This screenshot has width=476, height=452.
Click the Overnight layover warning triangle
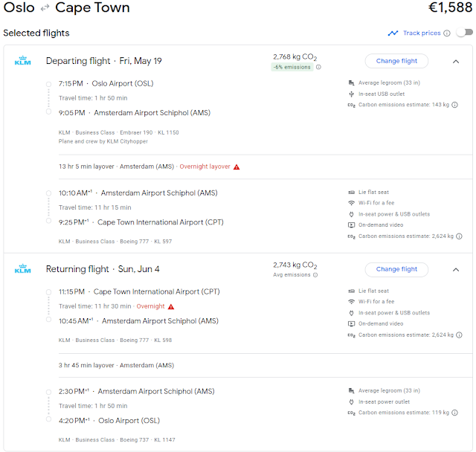(x=237, y=167)
